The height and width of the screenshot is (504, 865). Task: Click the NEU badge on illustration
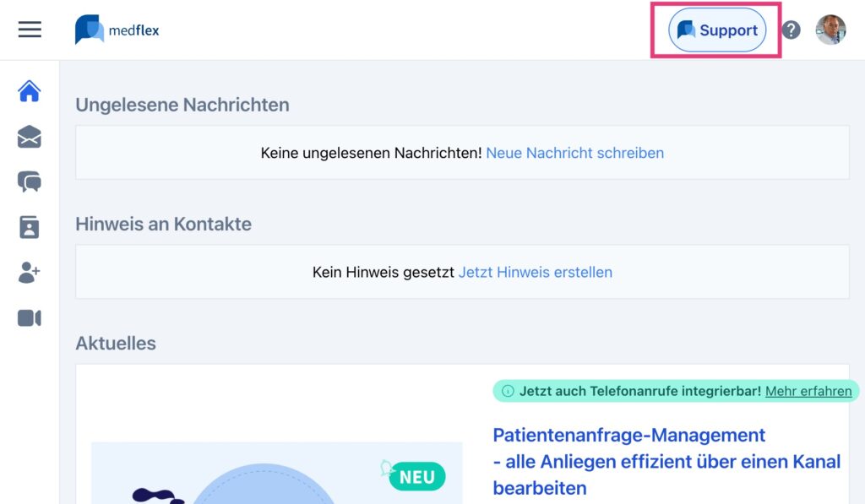(416, 476)
